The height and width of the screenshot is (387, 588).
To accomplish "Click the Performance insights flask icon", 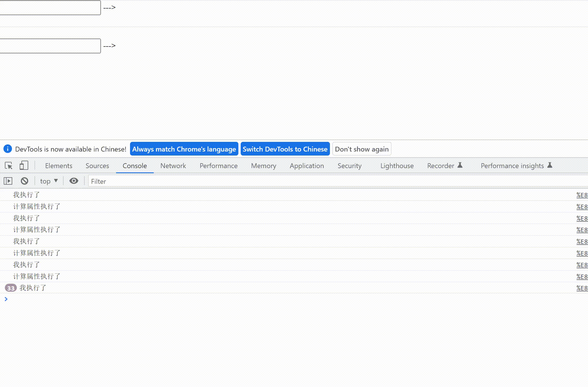I will (550, 165).
